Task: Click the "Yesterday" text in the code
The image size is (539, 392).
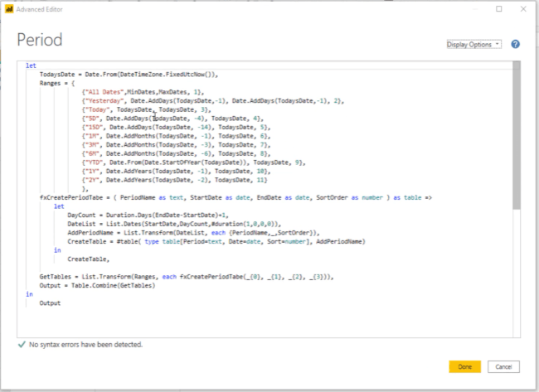Action: (104, 101)
